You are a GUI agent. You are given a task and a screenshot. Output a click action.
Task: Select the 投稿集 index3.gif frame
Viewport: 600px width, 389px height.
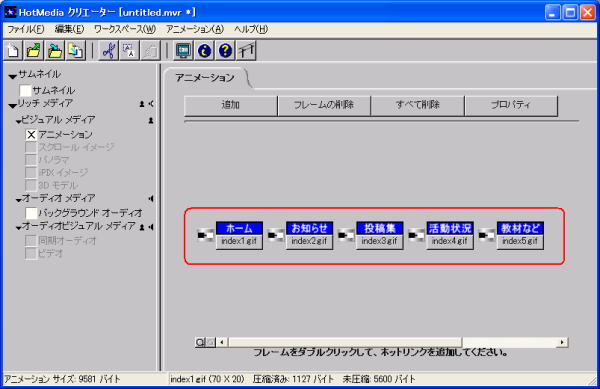380,235
